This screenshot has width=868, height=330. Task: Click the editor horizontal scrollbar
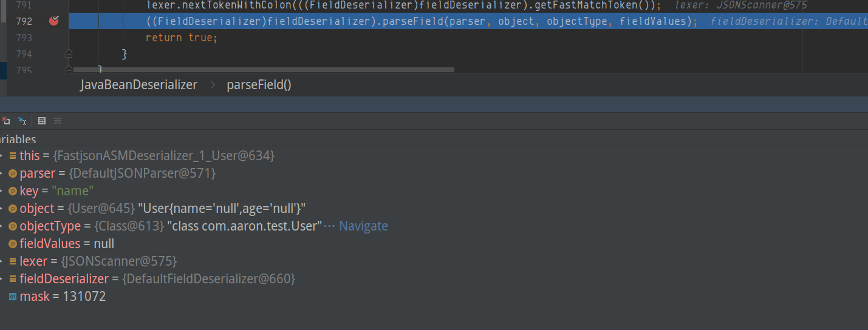pyautogui.click(x=261, y=70)
